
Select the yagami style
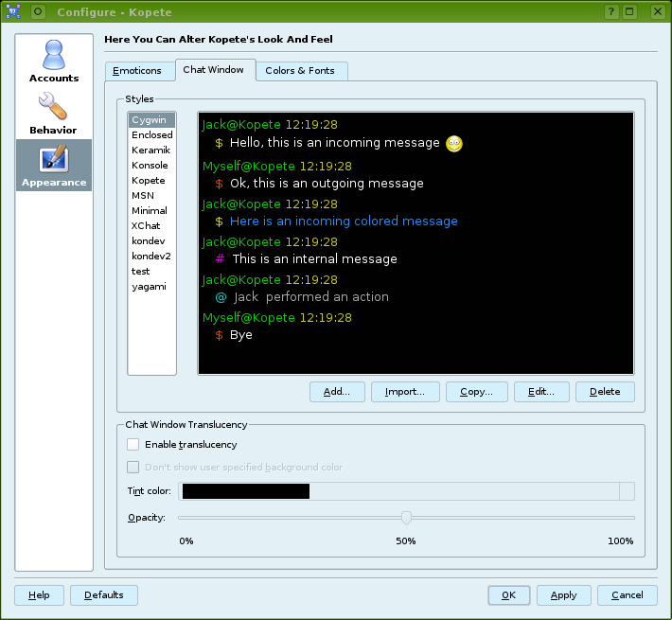[151, 287]
